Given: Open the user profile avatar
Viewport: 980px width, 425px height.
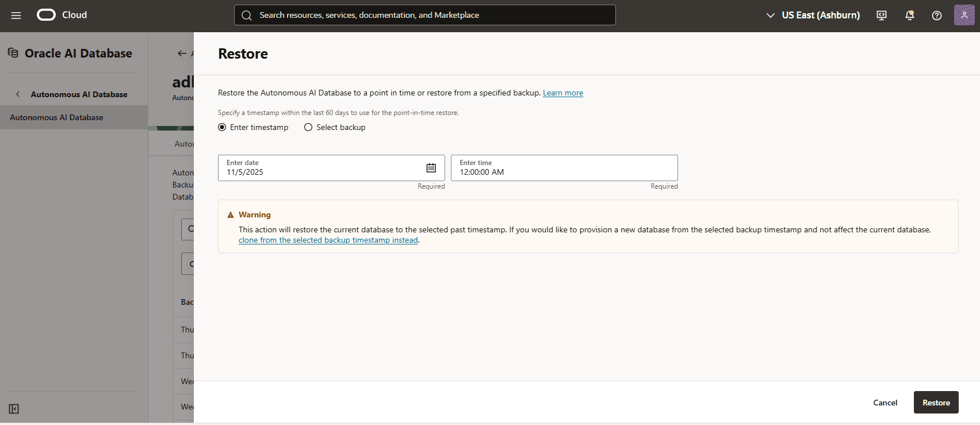Looking at the screenshot, I should (x=964, y=15).
